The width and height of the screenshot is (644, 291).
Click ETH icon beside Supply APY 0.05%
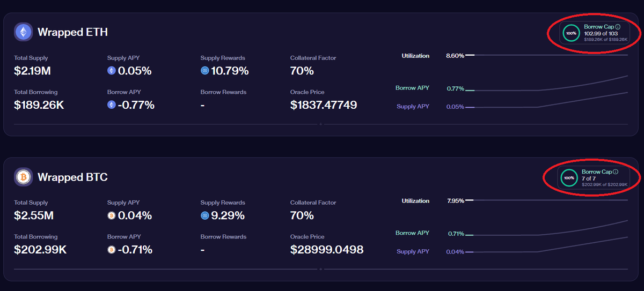[x=112, y=71]
